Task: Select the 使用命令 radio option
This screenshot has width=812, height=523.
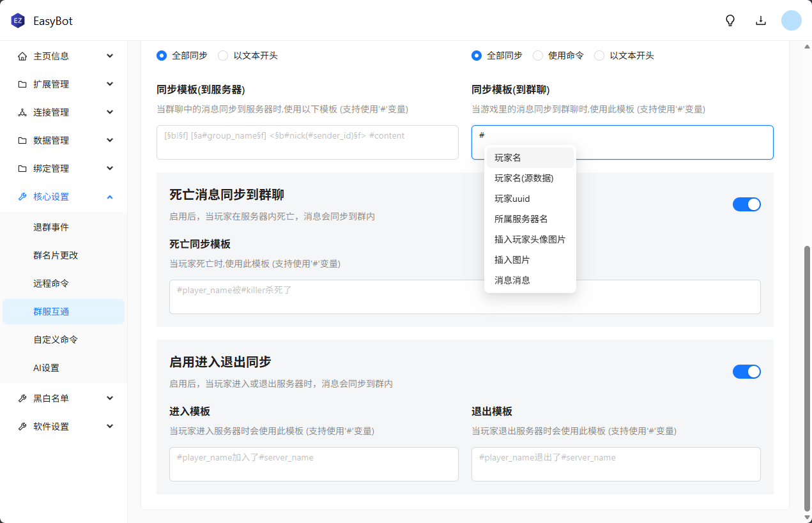Action: click(538, 56)
